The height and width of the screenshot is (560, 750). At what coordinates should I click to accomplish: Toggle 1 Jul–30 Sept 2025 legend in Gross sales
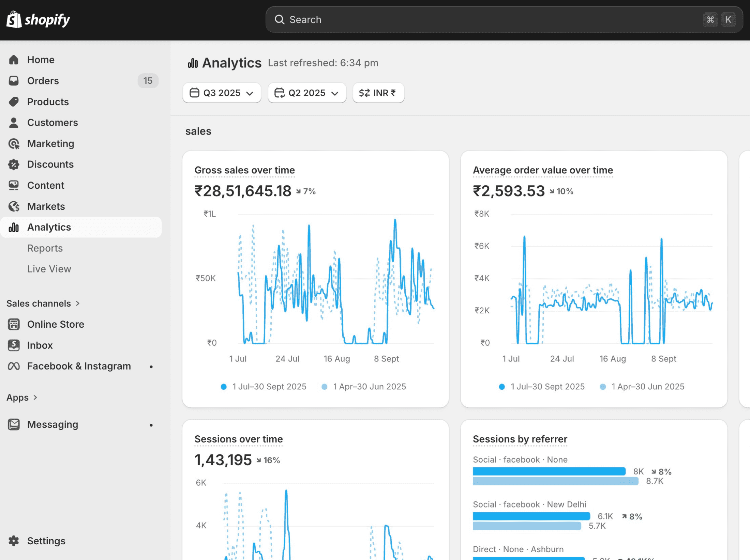264,387
